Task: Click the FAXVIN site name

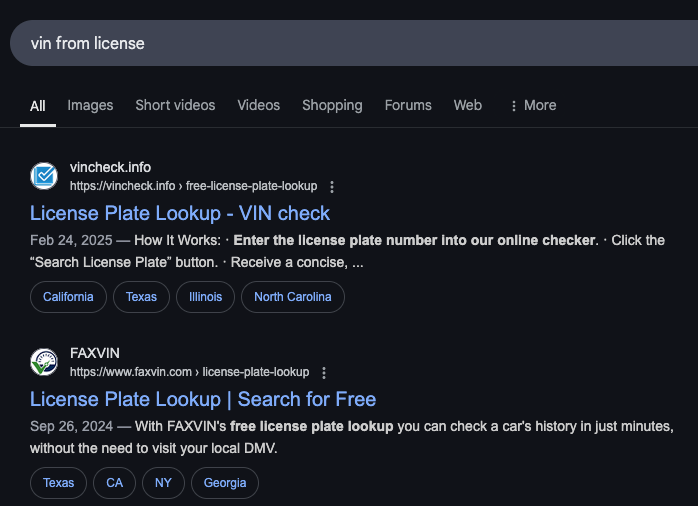Action: (95, 353)
